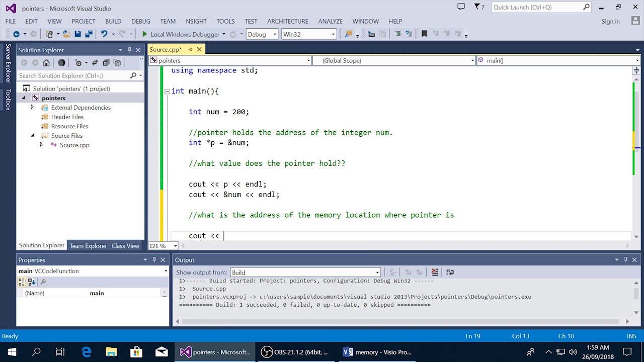Click the wrench Property Pages icon in Properties
This screenshot has height=362, width=644.
click(x=43, y=282)
